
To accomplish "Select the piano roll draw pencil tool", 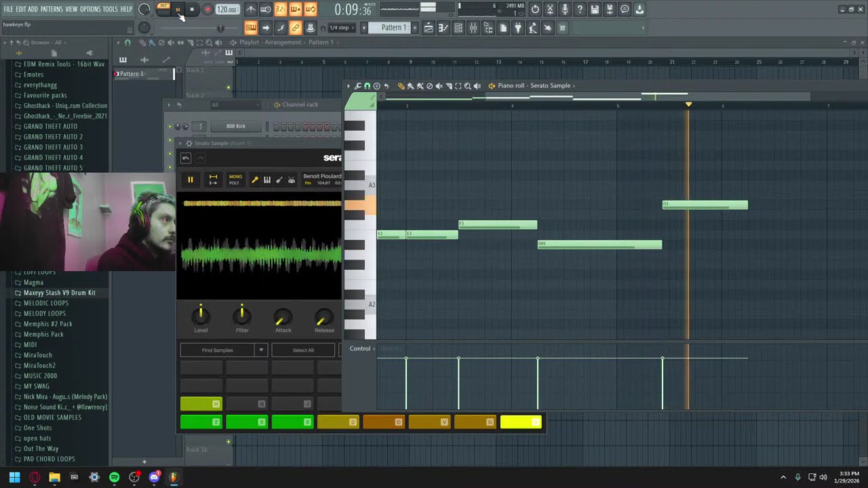I will click(401, 86).
